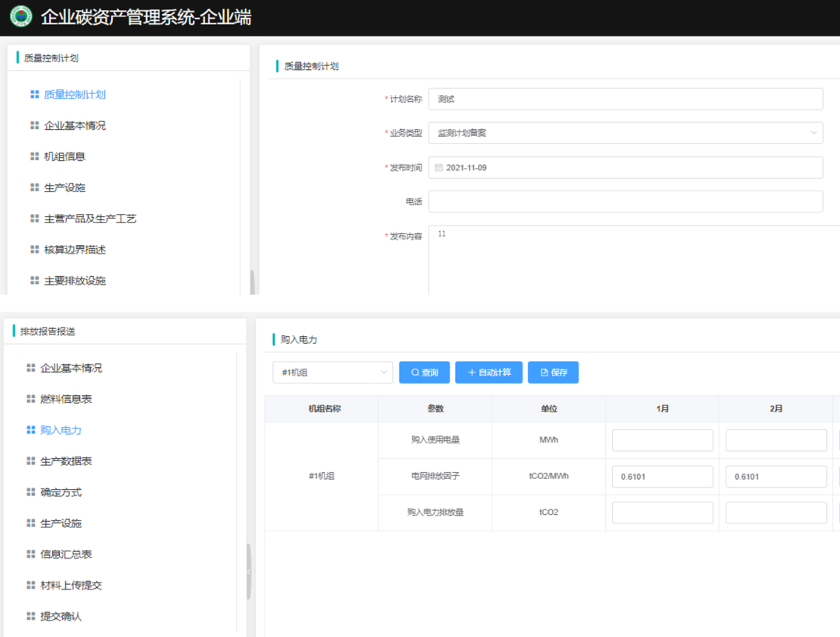Click the calendar icon in 发布时间 field

point(439,168)
